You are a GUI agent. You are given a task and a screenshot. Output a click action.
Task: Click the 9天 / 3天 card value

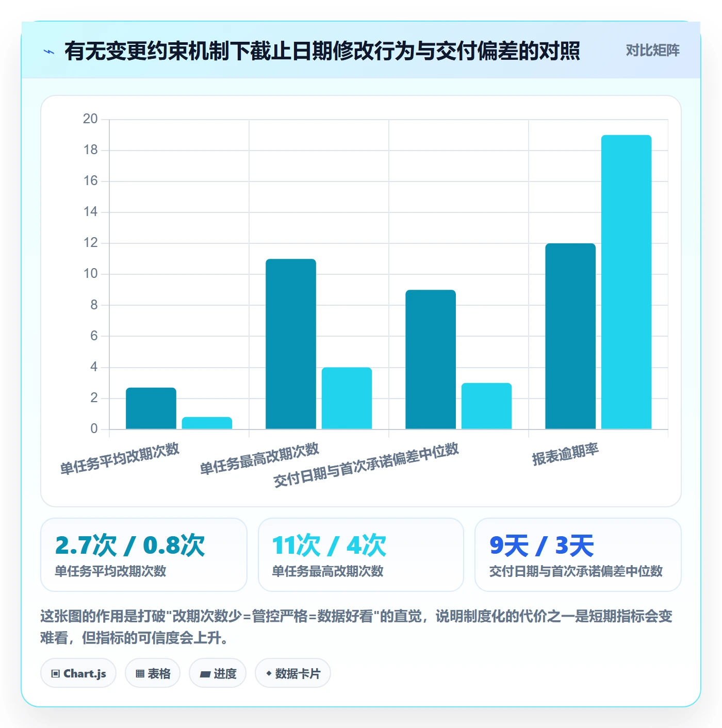tap(541, 545)
